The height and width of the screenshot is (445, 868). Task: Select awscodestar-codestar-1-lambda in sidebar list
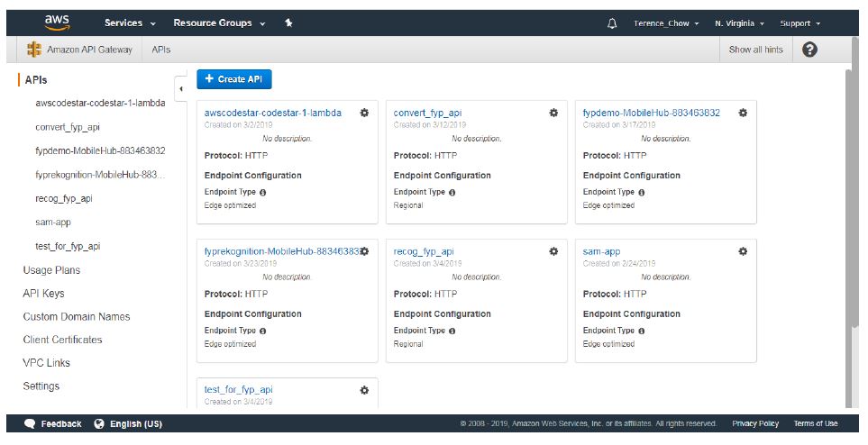tap(100, 103)
